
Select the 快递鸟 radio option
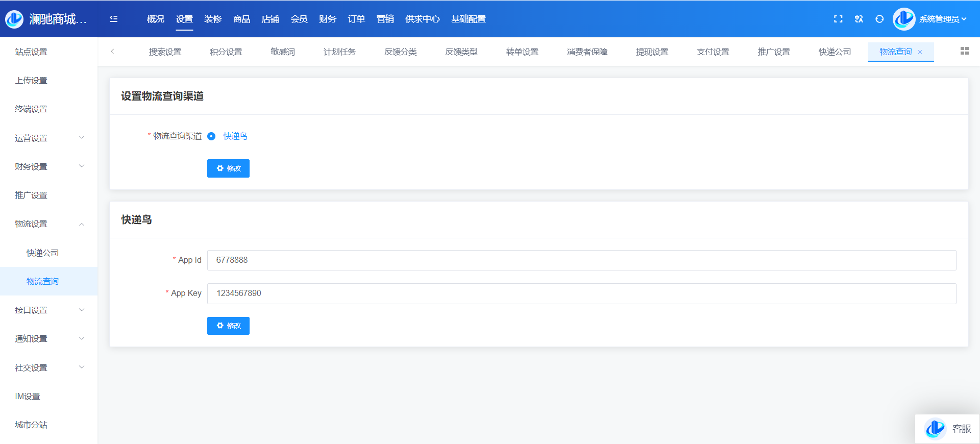click(211, 136)
